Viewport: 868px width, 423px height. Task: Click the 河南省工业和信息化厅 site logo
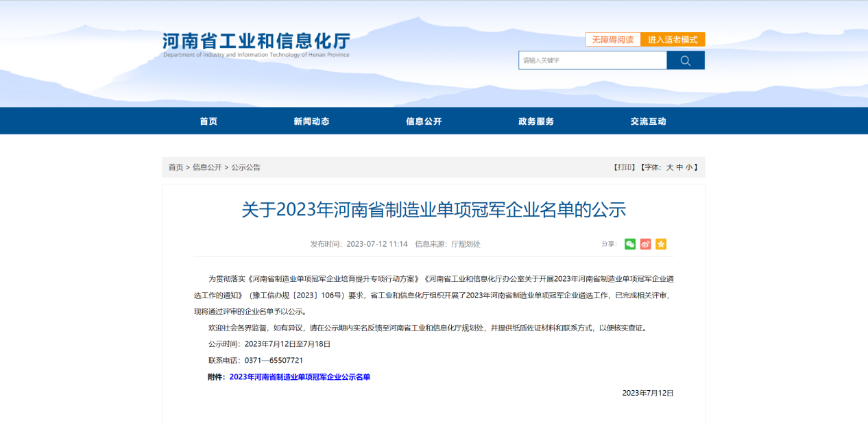pyautogui.click(x=256, y=45)
